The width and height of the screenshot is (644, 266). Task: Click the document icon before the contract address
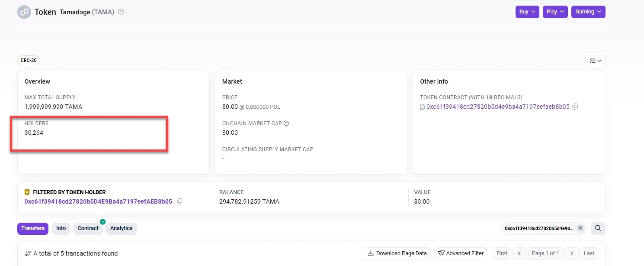[x=422, y=106]
